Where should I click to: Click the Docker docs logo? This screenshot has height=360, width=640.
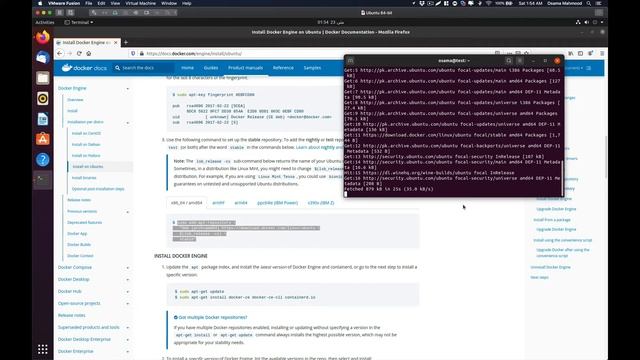tap(84, 68)
